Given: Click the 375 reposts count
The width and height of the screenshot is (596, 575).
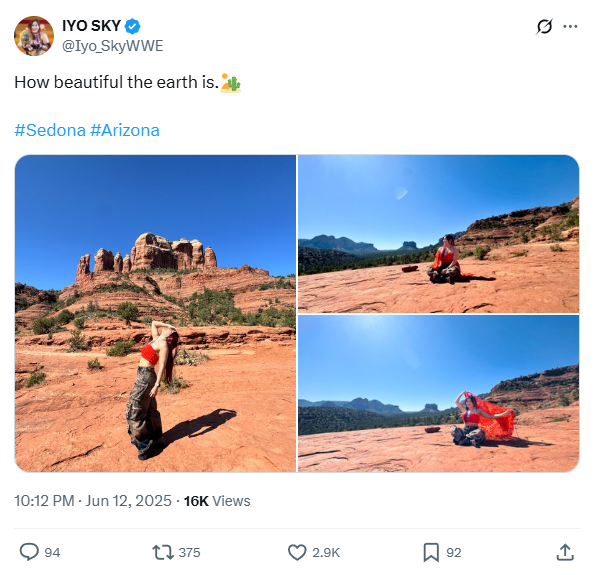Looking at the screenshot, I should click(x=189, y=553).
